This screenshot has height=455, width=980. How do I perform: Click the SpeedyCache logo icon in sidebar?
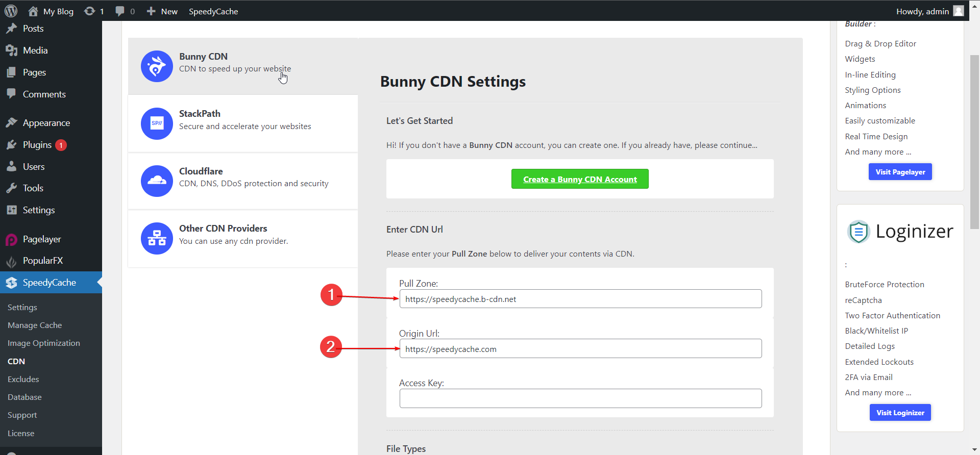11,283
